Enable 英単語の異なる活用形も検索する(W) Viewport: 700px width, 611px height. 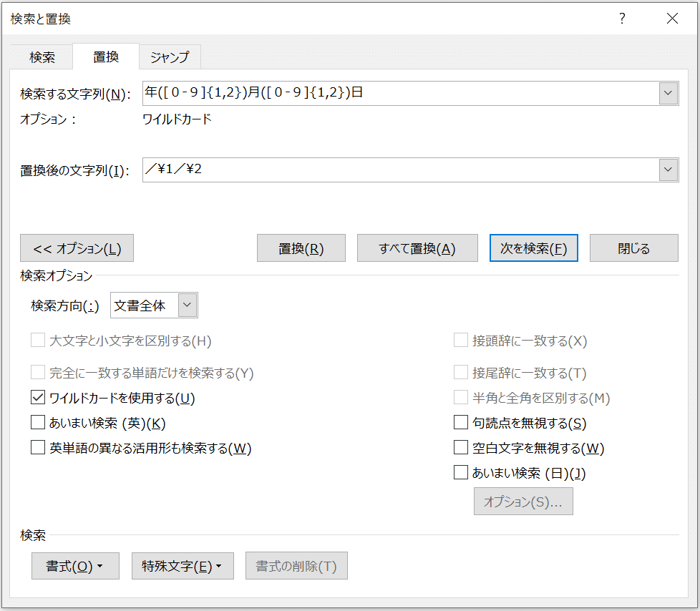click(x=37, y=448)
